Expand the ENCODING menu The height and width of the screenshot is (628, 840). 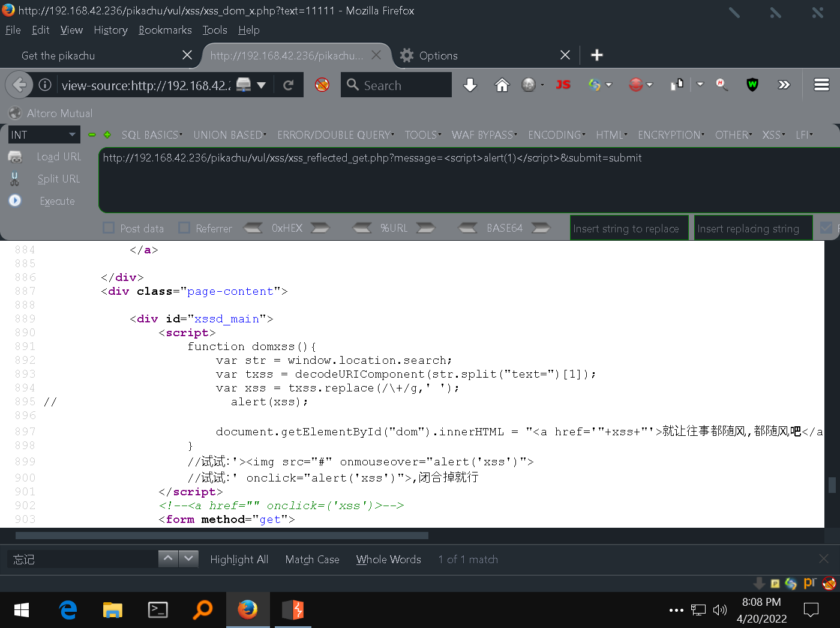[x=557, y=135]
